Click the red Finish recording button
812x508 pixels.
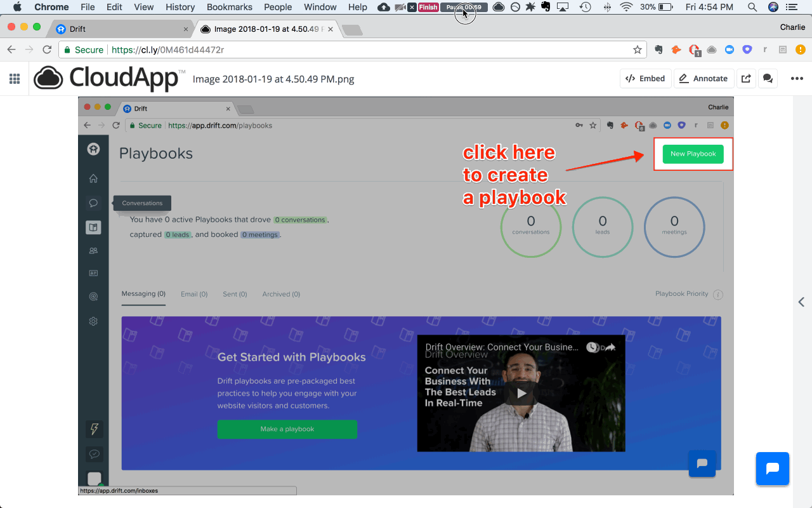428,7
